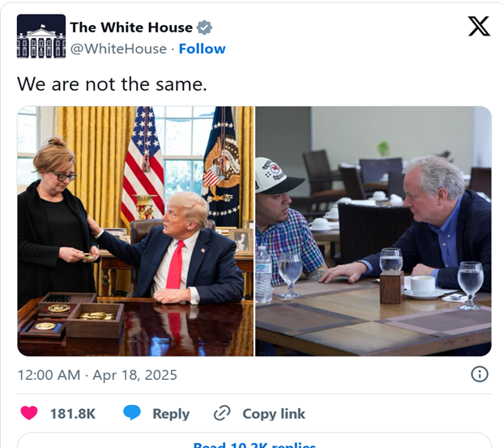Click the Reply label
The width and height of the screenshot is (503, 448).
(x=171, y=414)
